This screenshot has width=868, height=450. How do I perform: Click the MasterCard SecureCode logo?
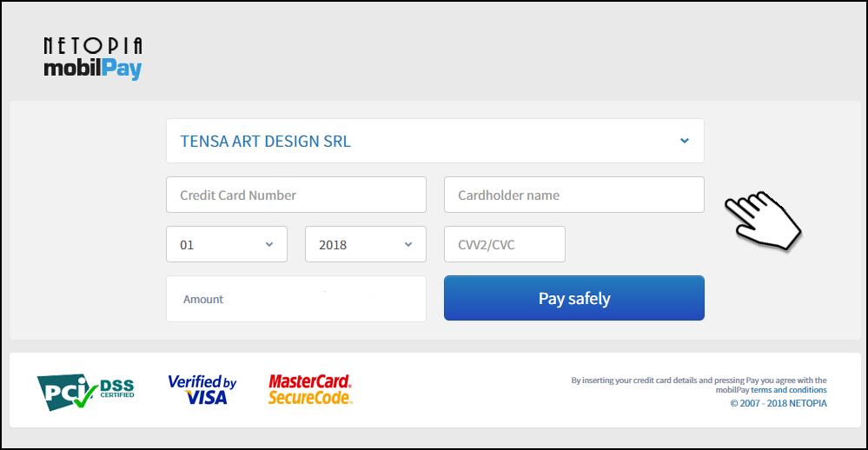(310, 390)
